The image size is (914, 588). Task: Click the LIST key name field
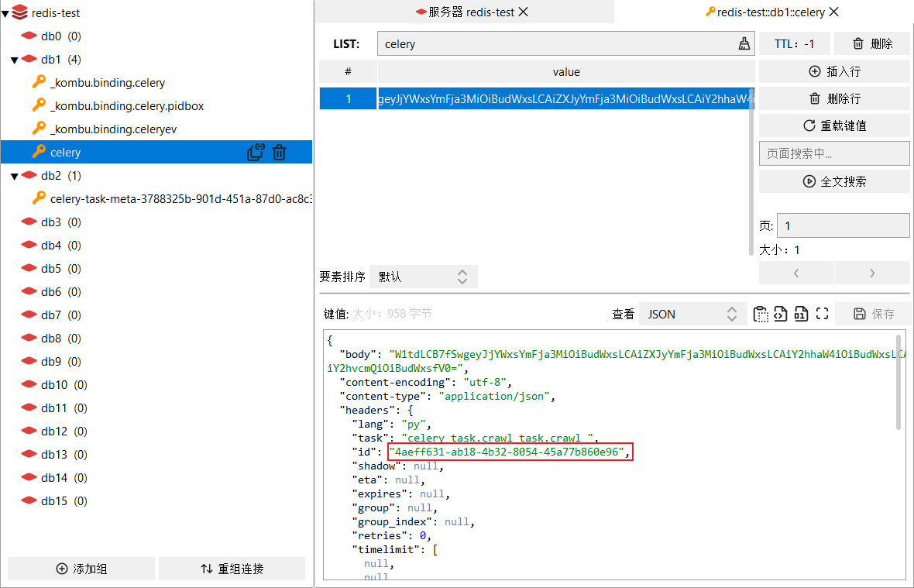coord(566,43)
